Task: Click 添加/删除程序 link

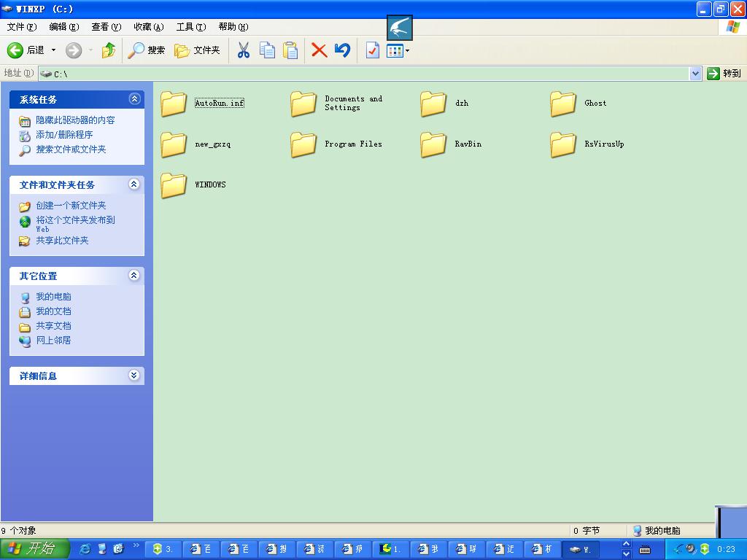Action: point(64,135)
